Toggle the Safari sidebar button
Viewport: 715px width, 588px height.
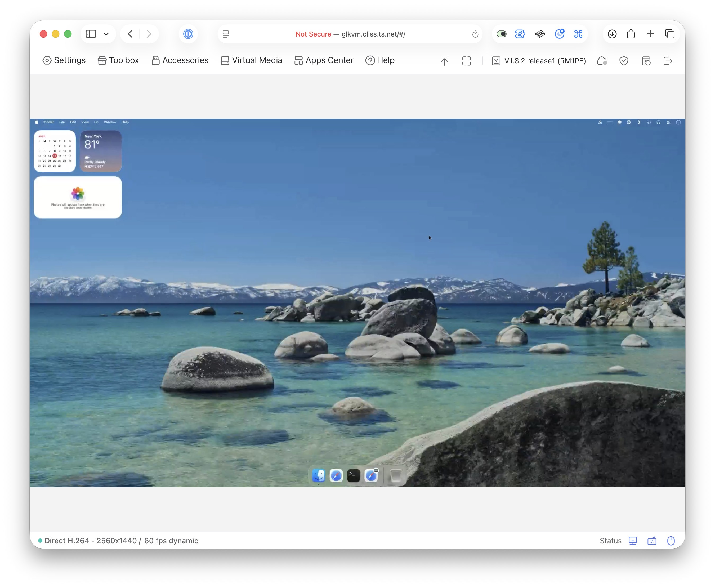click(91, 34)
